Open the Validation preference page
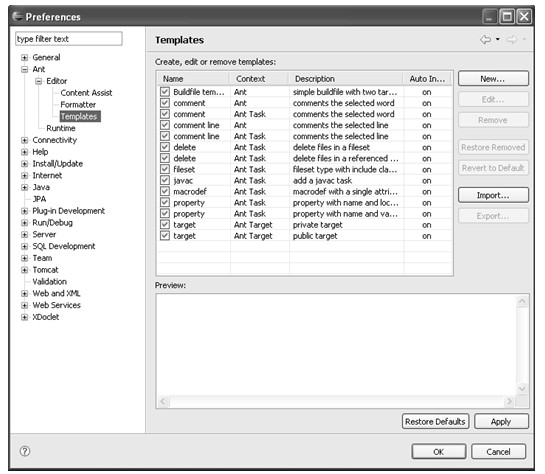 tap(49, 281)
